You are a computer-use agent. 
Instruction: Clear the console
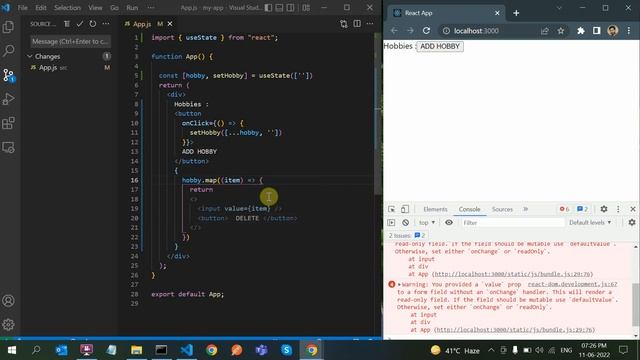click(405, 222)
